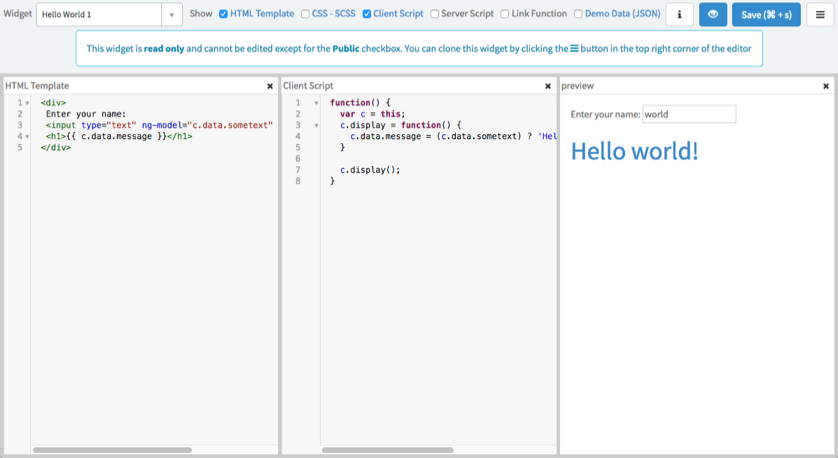The image size is (838, 458).
Task: Click the 'c.display();' line in Client Script
Action: click(370, 170)
